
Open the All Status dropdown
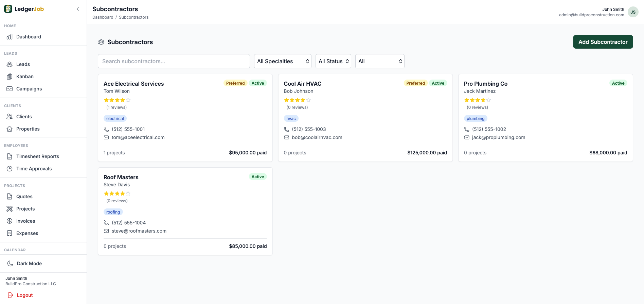[x=333, y=61]
